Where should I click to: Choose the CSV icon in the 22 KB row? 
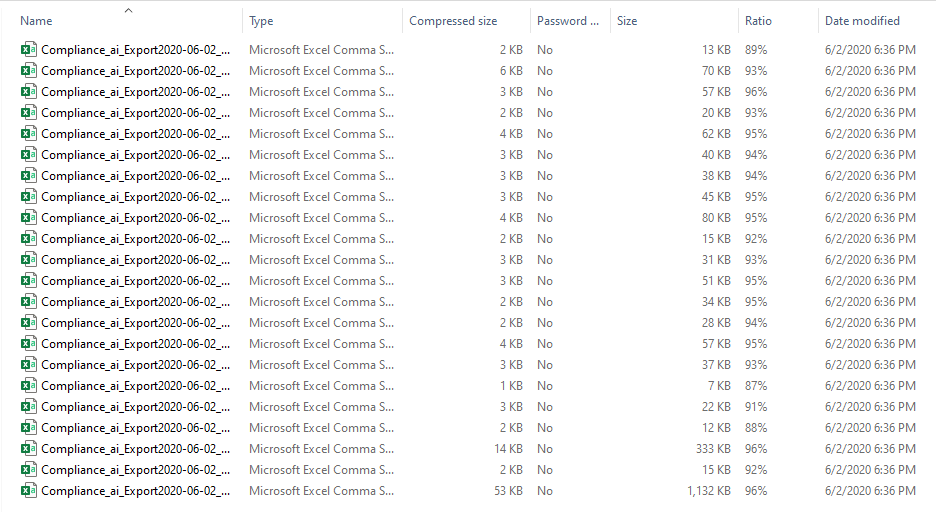(28, 407)
